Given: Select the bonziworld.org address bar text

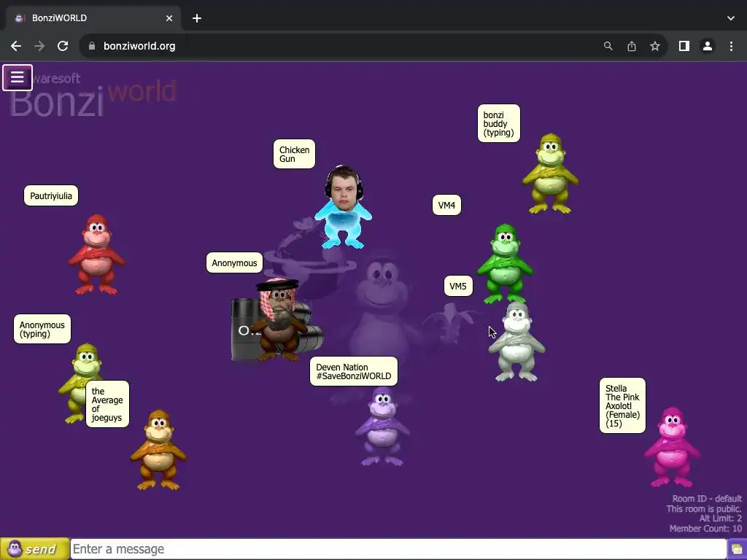Looking at the screenshot, I should coord(139,46).
